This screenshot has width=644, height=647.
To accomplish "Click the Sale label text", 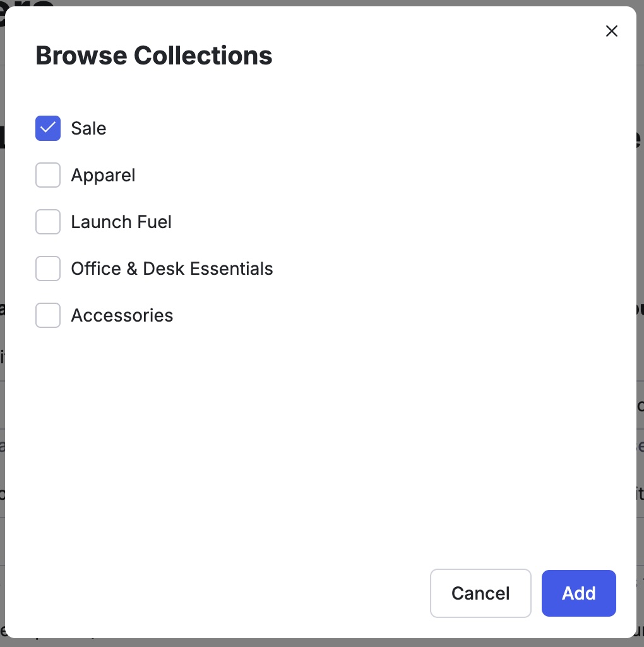I will [x=88, y=128].
